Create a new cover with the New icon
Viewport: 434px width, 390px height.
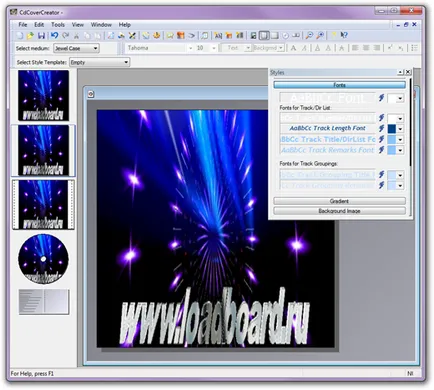(x=20, y=35)
